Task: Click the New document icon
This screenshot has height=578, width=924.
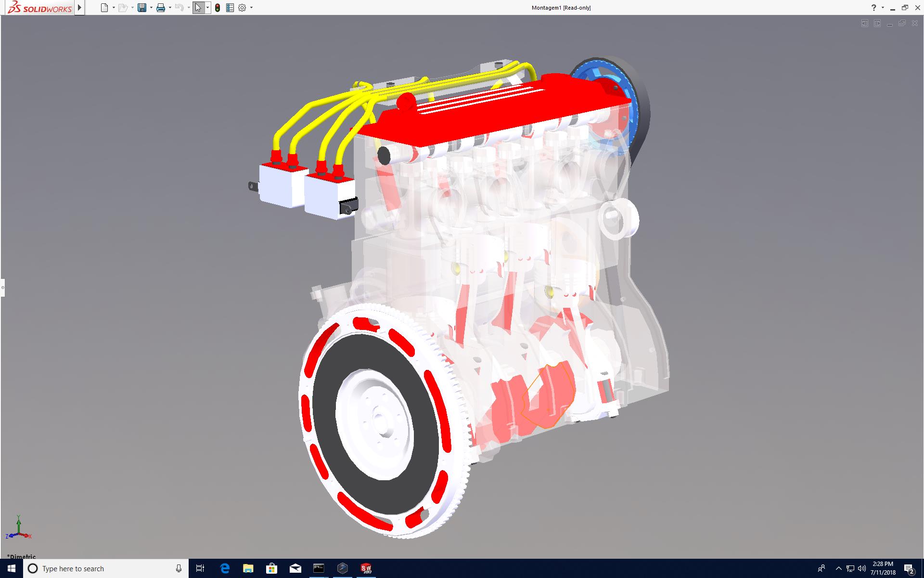Action: tap(104, 8)
